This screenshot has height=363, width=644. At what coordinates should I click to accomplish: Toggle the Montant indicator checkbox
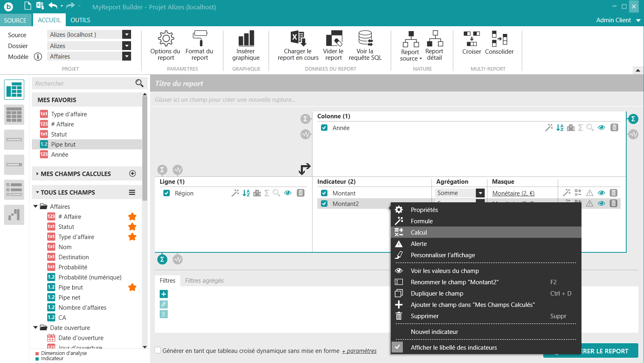click(x=324, y=193)
